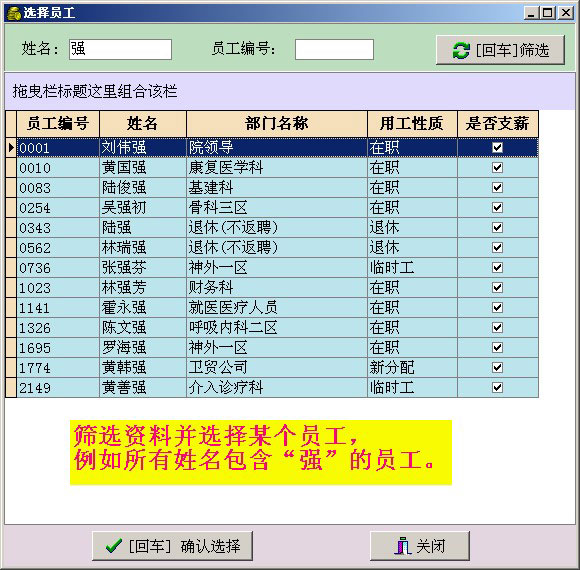Click the name 陈文强

(x=124, y=327)
